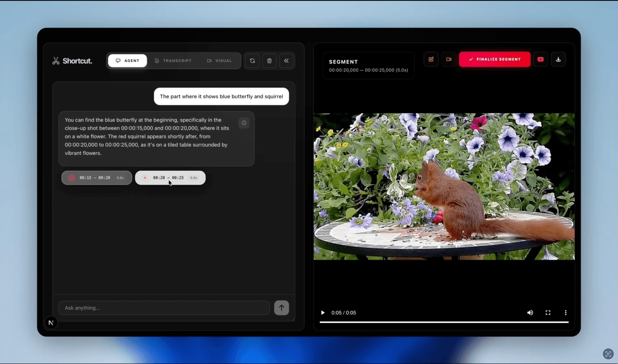The width and height of the screenshot is (618, 364).
Task: Click the info icon on agent reply
Action: point(244,123)
